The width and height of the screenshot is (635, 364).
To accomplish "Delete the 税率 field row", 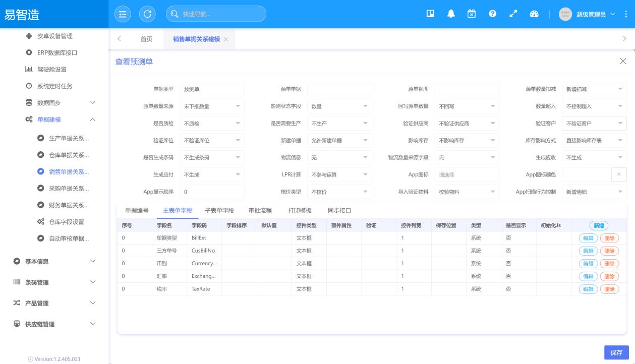I will click(609, 289).
